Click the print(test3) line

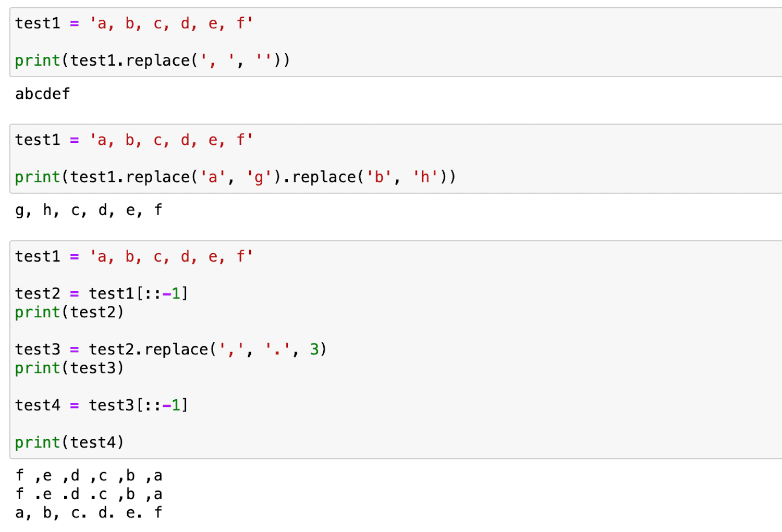(x=69, y=368)
